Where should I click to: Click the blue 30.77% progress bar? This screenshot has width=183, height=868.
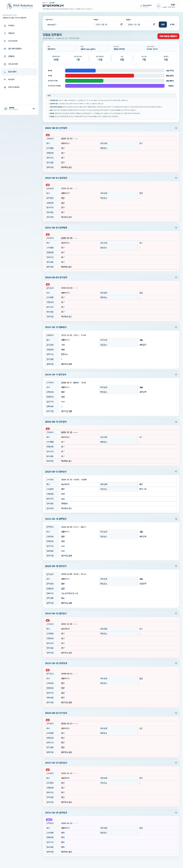pos(80,70)
